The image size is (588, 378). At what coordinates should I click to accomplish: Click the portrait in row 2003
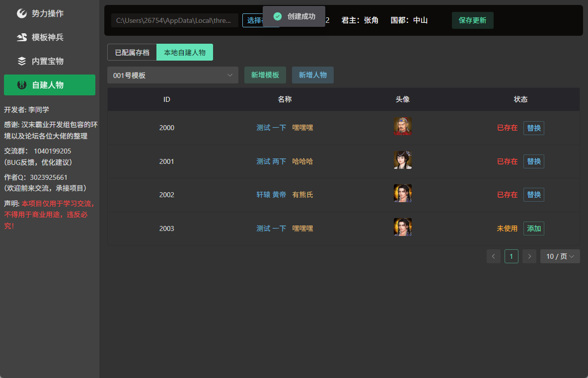[403, 227]
